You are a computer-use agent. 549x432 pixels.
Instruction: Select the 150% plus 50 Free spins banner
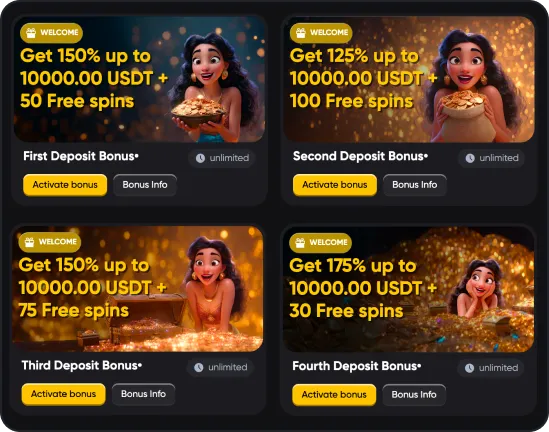pyautogui.click(x=139, y=79)
